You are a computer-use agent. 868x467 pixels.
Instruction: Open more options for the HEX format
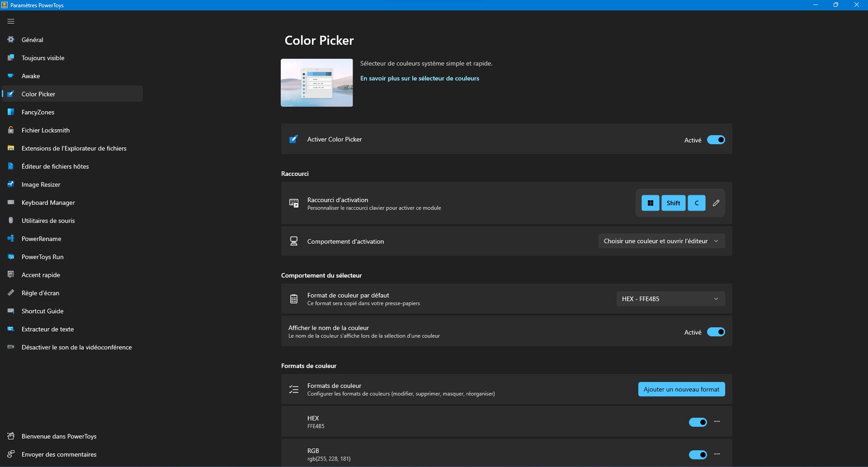coord(717,422)
